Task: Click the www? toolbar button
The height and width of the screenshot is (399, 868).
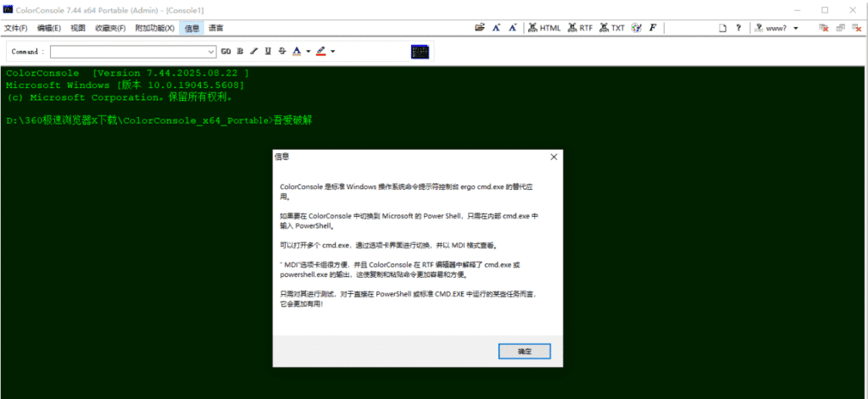Action: click(x=771, y=28)
